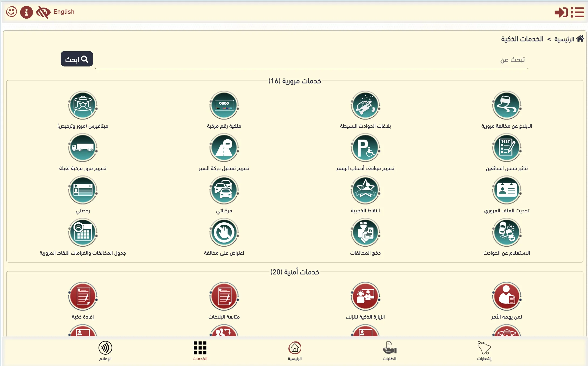Screen dimensions: 588x366
Task: Click traffic services (خدمات مرورية) section heading
Action: pyautogui.click(x=295, y=81)
